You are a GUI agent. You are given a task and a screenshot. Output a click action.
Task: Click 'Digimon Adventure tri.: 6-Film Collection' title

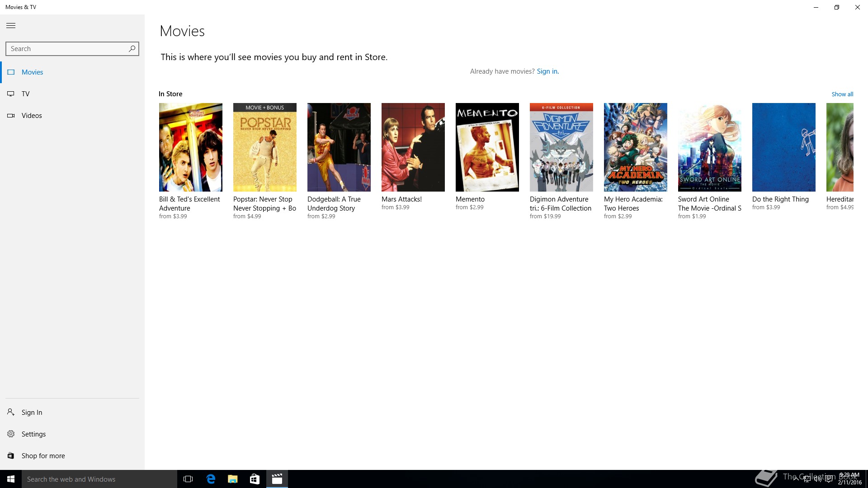click(561, 204)
